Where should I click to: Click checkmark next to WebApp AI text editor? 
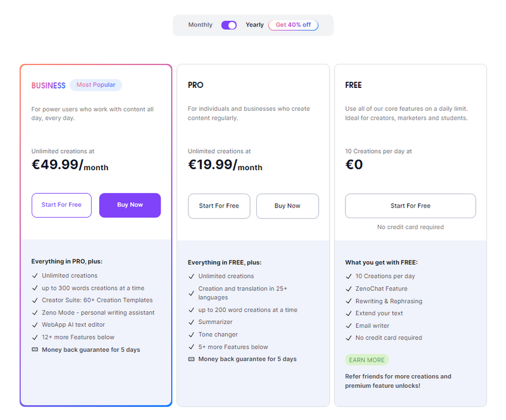(35, 325)
